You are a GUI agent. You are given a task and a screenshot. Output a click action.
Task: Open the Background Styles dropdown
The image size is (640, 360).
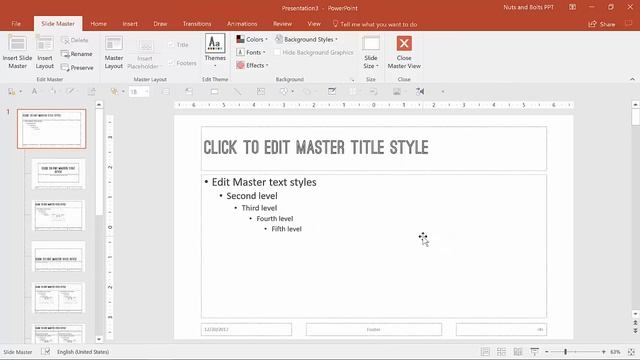tap(306, 39)
